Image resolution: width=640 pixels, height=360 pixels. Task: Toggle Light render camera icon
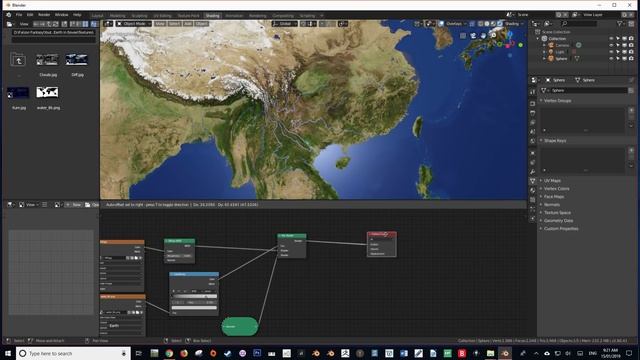631,52
